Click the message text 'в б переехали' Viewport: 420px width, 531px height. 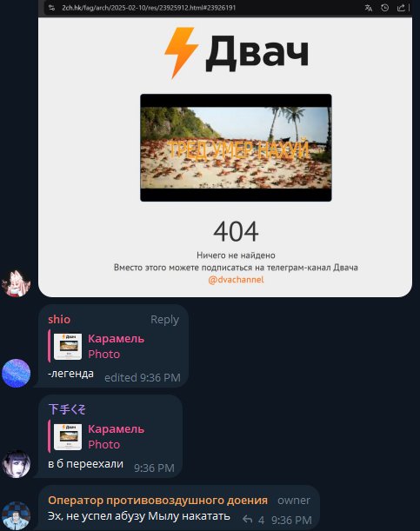coord(86,463)
